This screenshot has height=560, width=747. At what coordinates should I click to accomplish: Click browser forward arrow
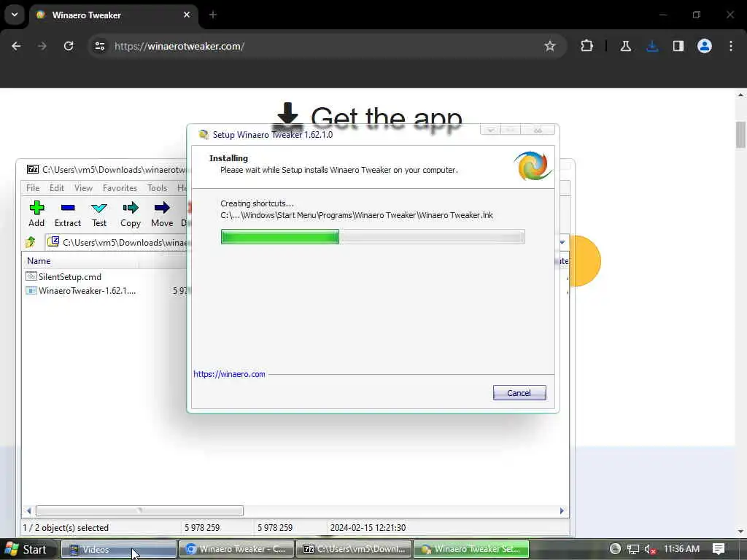(42, 46)
